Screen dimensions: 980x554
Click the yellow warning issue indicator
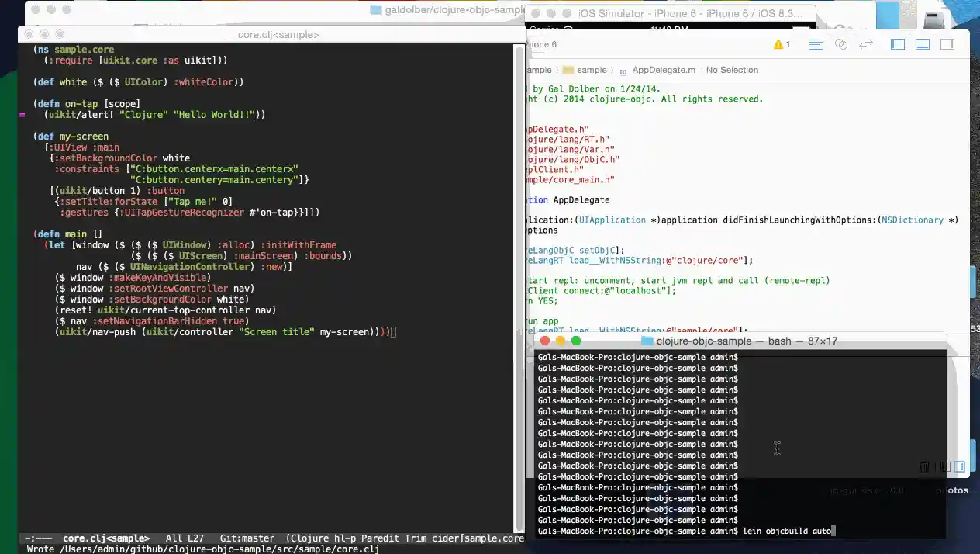click(778, 44)
